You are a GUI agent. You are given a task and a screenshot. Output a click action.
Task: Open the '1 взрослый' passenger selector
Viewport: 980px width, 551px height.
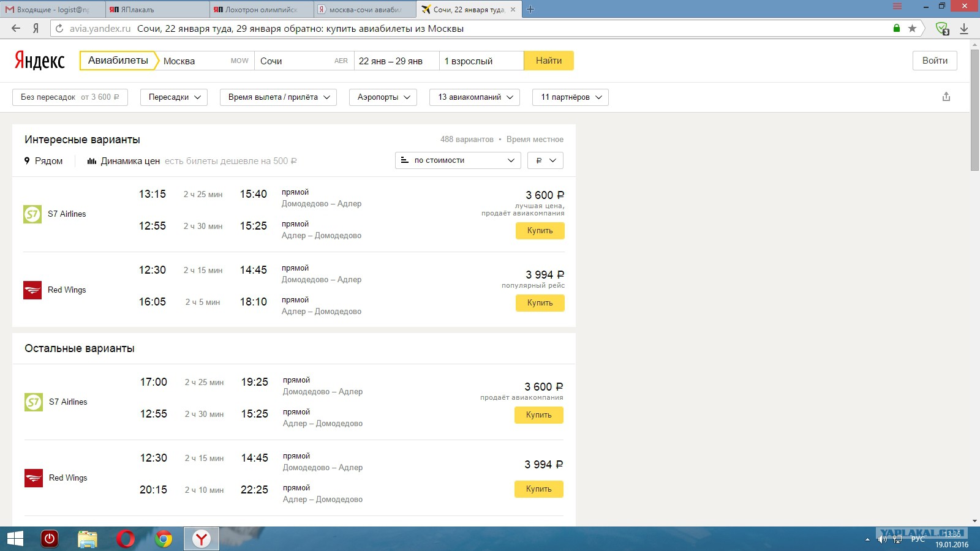tap(481, 61)
